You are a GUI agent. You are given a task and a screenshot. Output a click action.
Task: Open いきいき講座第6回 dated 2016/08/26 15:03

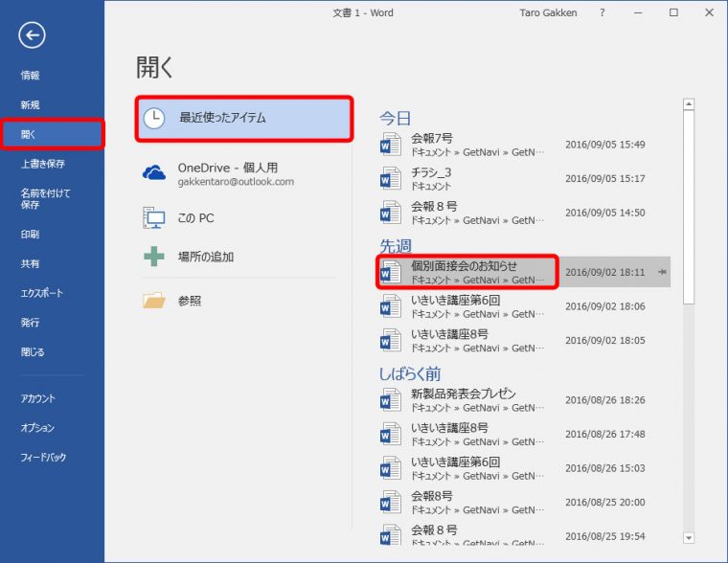(524, 468)
